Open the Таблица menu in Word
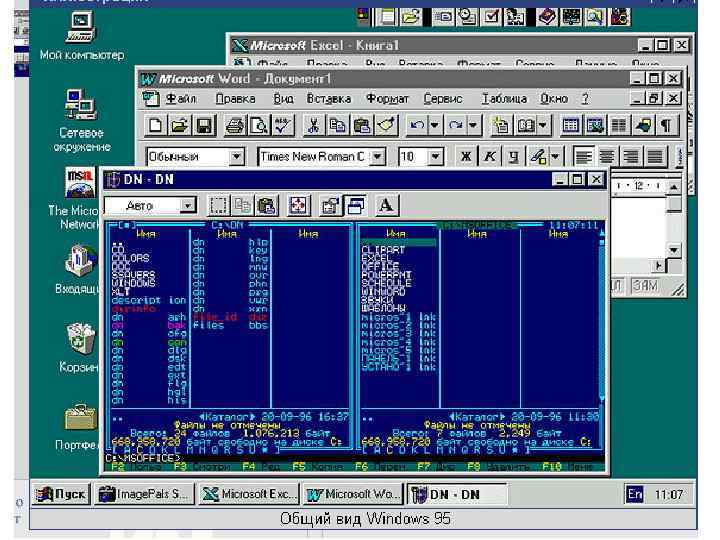The image size is (720, 540). [504, 99]
